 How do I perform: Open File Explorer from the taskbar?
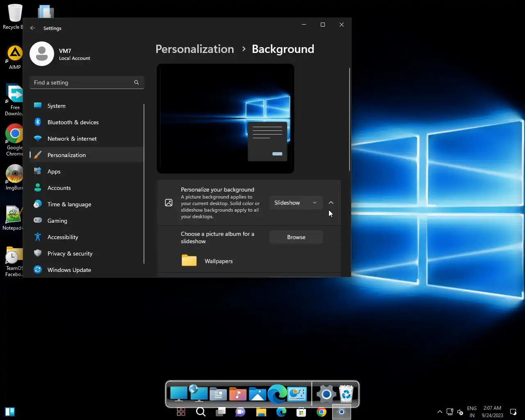(261, 412)
